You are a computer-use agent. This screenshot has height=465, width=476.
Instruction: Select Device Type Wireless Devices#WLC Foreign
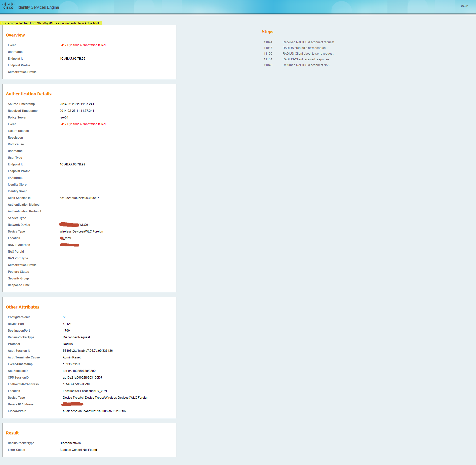(81, 232)
